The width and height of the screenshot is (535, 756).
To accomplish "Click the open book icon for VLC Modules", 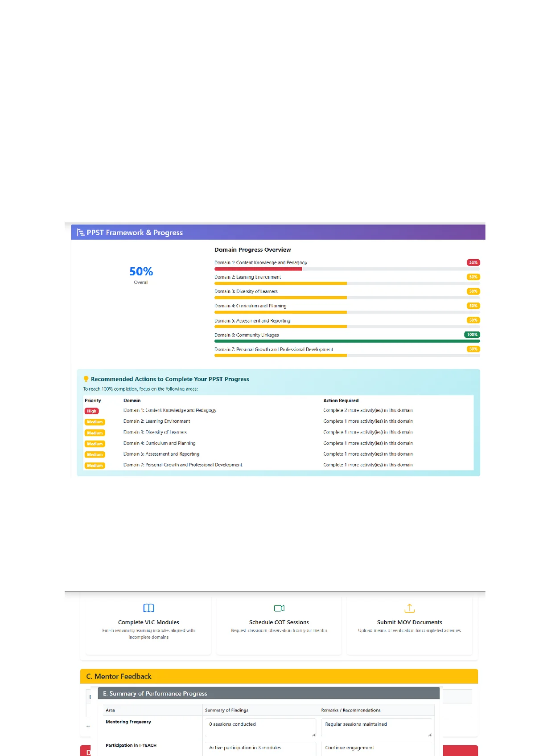I will coord(148,608).
